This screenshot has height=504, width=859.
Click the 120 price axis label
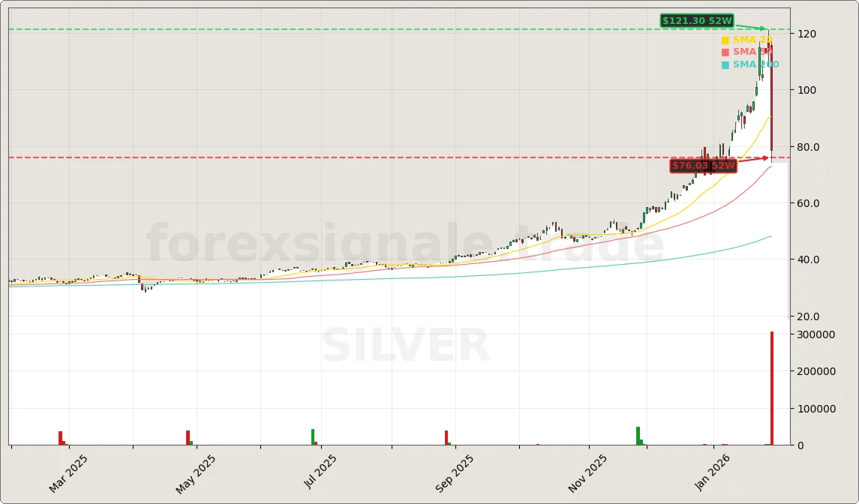point(806,34)
